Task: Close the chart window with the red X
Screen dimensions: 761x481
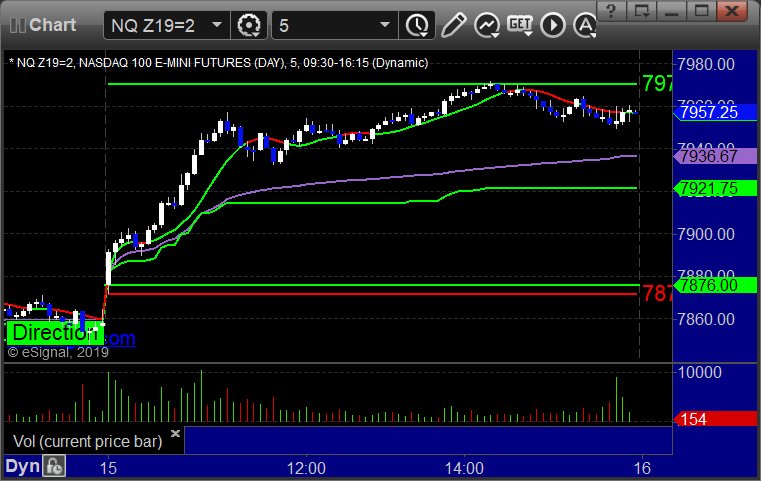Action: pyautogui.click(x=732, y=11)
